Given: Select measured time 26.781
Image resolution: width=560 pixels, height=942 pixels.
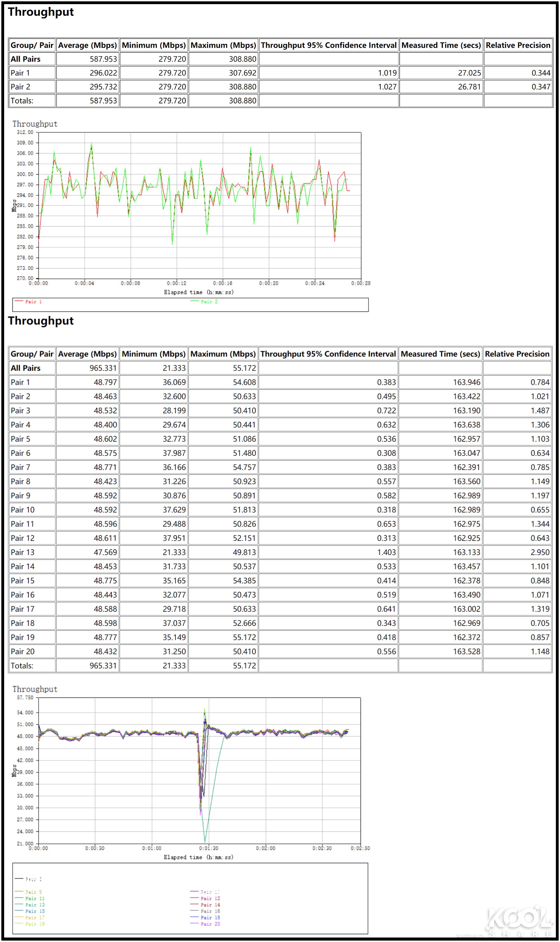Looking at the screenshot, I should 469,87.
